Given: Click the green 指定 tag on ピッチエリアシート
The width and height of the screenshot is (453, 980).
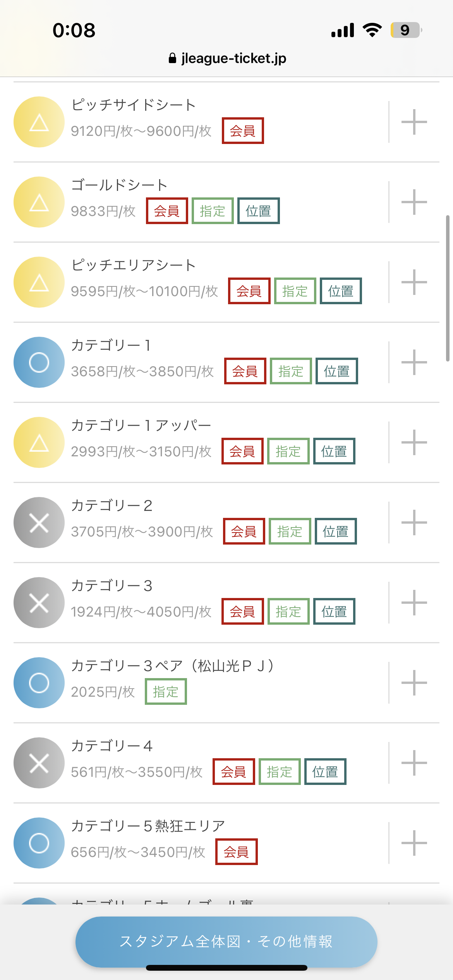Looking at the screenshot, I should coord(295,291).
